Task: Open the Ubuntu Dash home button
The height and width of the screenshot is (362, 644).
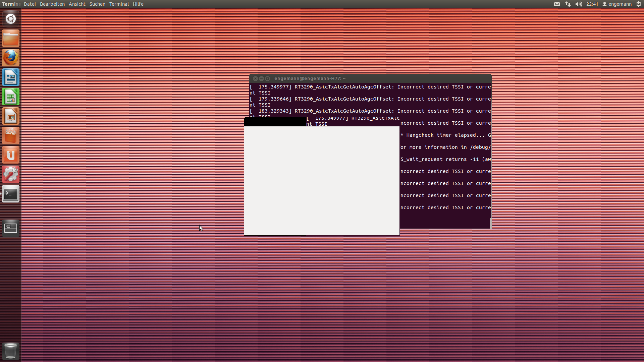Action: 11,19
